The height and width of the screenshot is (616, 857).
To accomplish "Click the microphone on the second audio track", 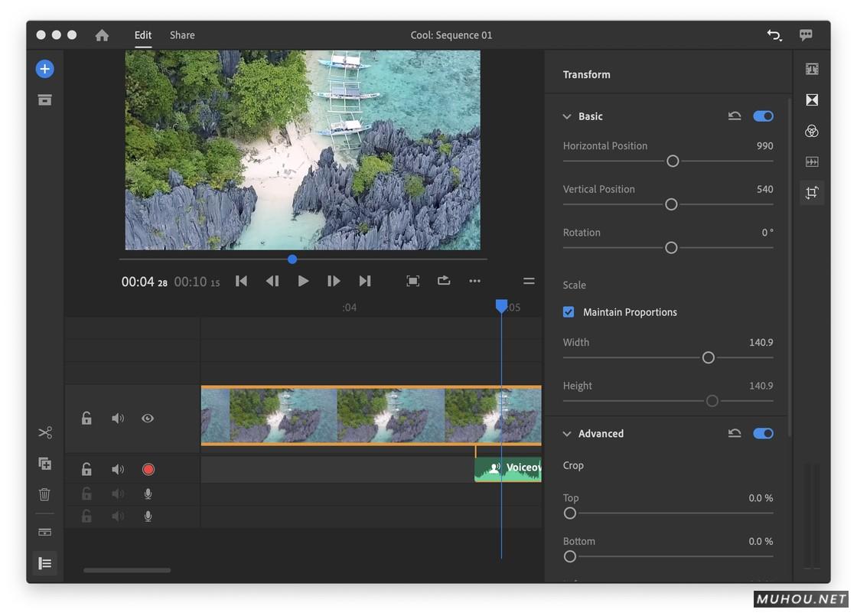I will click(148, 494).
